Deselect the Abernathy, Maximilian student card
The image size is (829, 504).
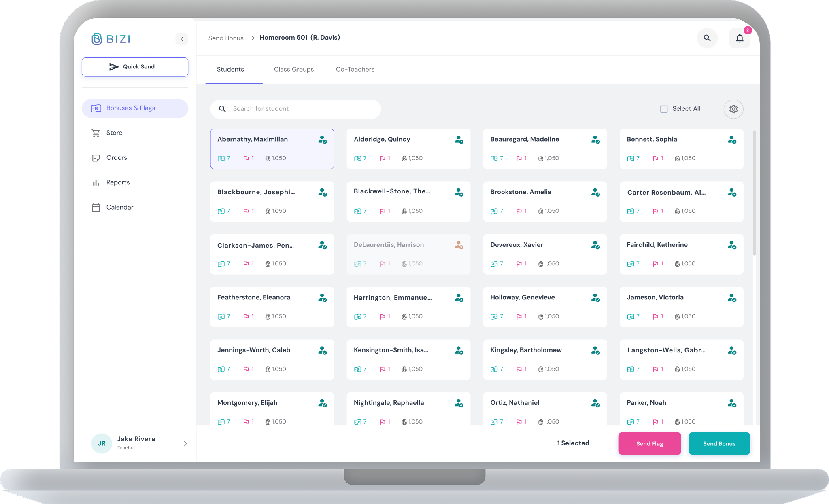(x=272, y=149)
